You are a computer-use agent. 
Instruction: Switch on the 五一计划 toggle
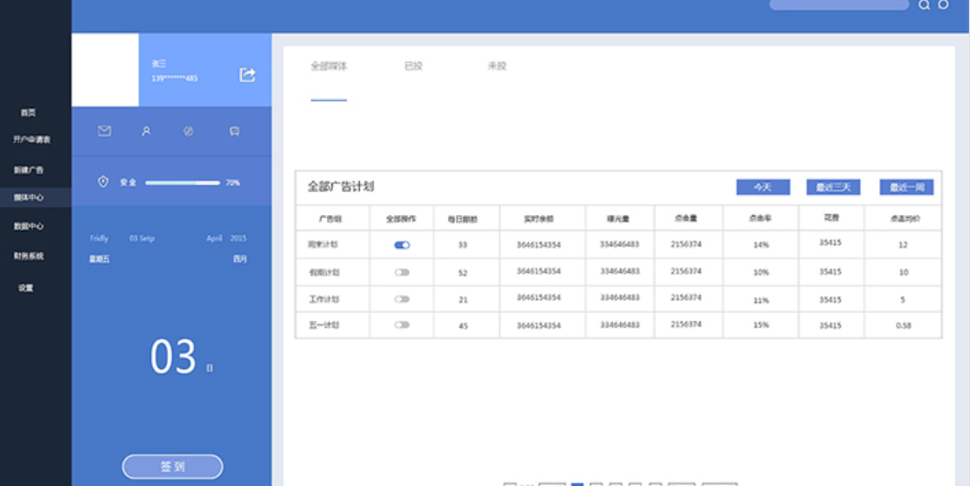coord(402,325)
